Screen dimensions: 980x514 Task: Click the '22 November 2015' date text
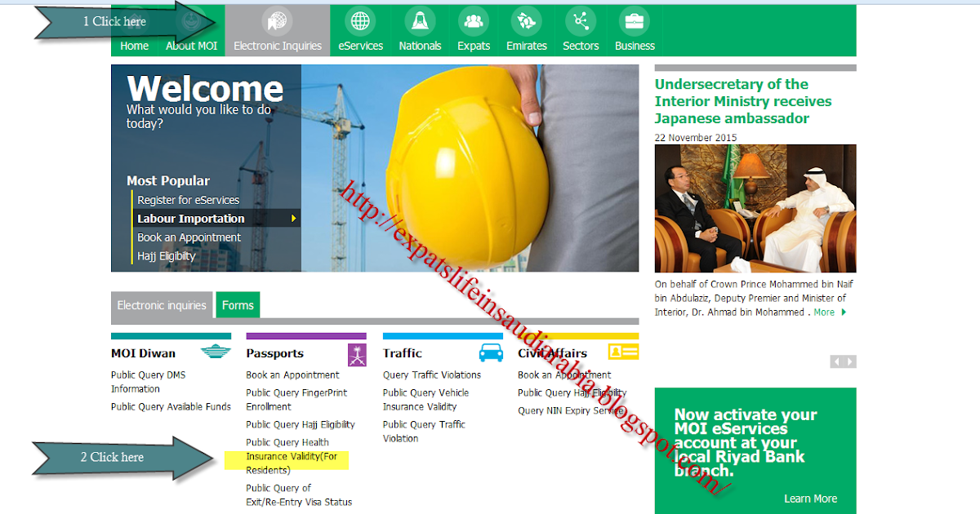(x=696, y=137)
